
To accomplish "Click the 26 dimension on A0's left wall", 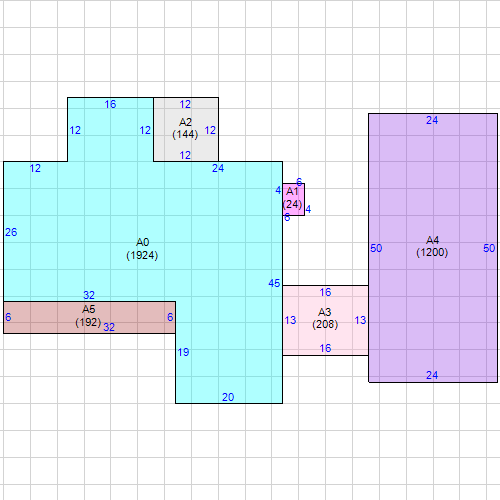I will (x=11, y=232).
